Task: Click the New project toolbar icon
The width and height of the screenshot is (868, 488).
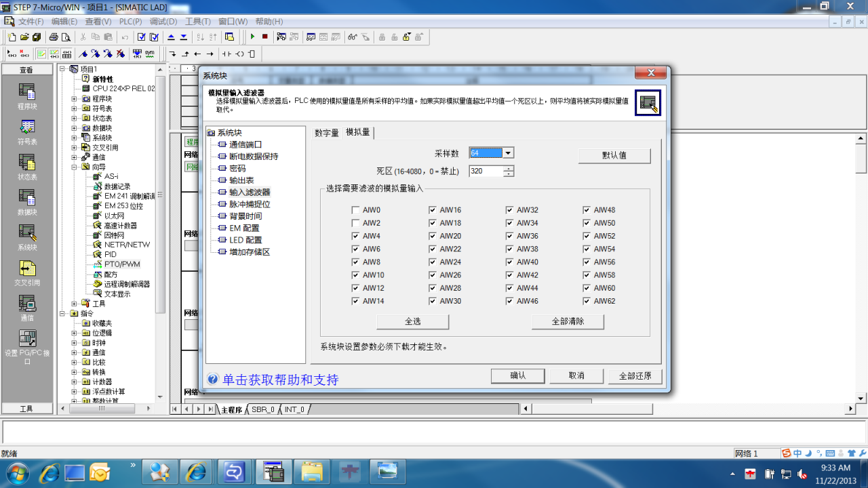Action: tap(12, 37)
